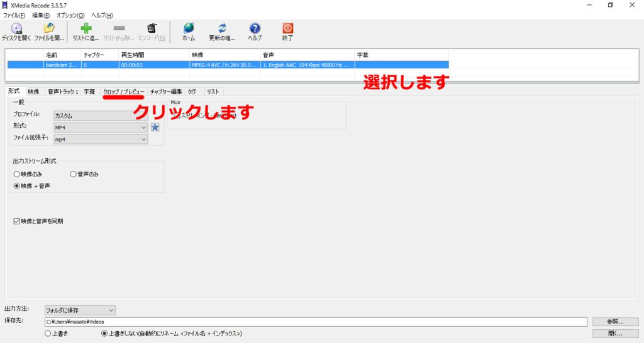Switch to the 映像 tab
644x343 pixels.
34,92
